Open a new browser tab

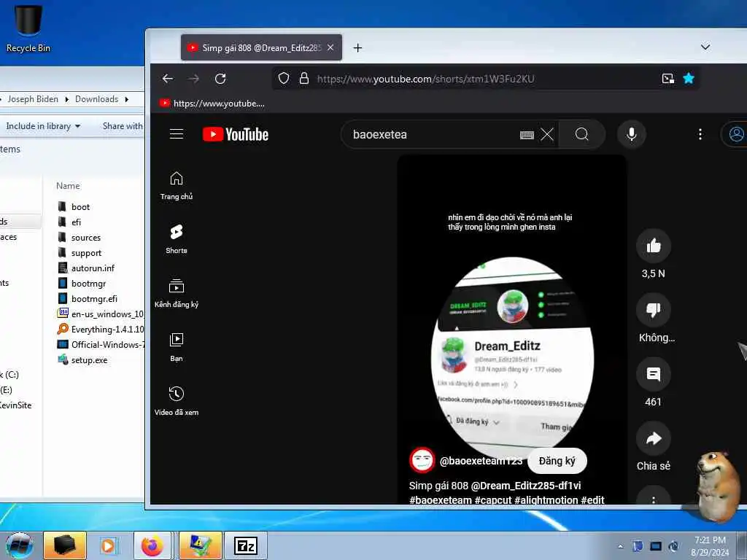(357, 47)
